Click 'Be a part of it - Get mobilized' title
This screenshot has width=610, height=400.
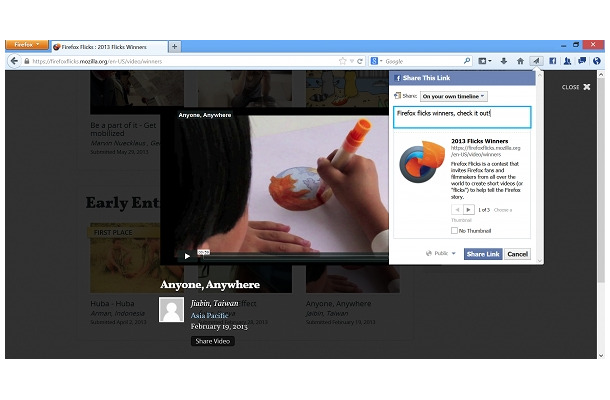pyautogui.click(x=123, y=129)
